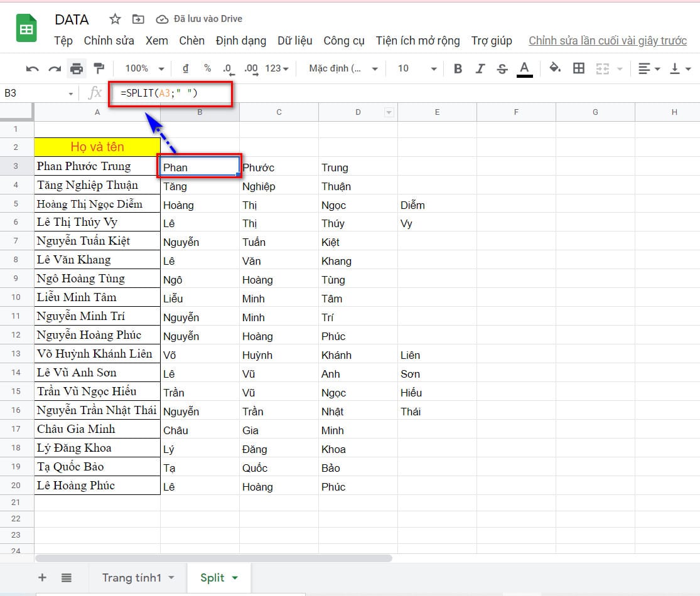
Task: Switch to the Trang tính1 sheet tab
Action: 137,578
